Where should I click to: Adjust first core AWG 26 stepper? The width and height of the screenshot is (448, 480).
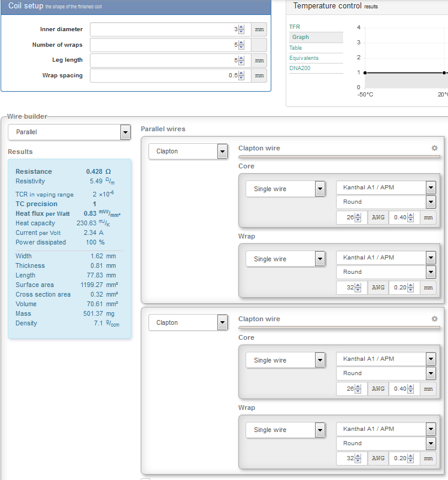tap(358, 218)
